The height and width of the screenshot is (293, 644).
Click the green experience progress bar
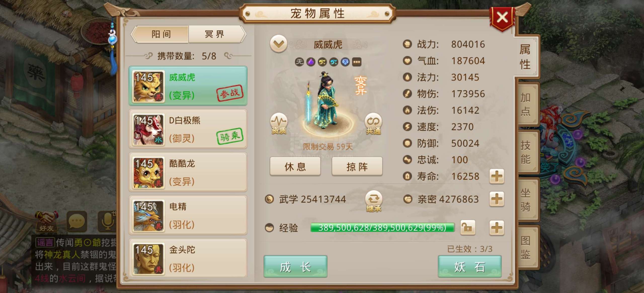(x=382, y=228)
